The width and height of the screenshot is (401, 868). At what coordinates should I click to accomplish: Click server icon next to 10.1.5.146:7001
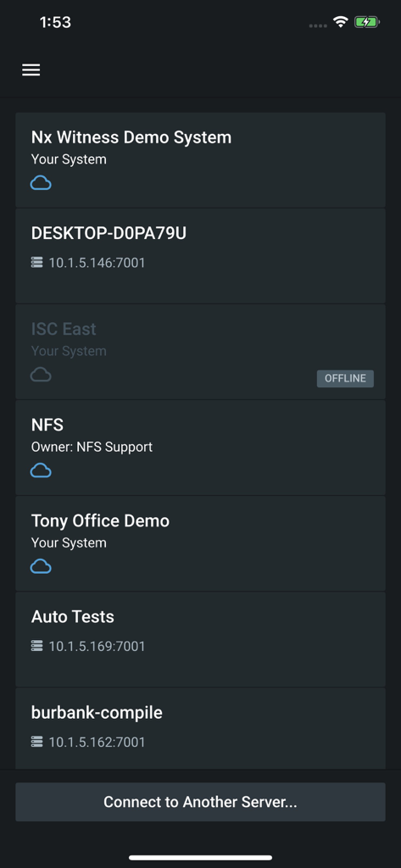37,263
